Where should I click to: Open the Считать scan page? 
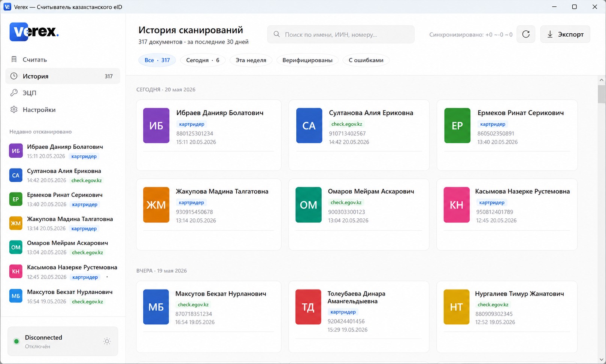[x=63, y=60]
